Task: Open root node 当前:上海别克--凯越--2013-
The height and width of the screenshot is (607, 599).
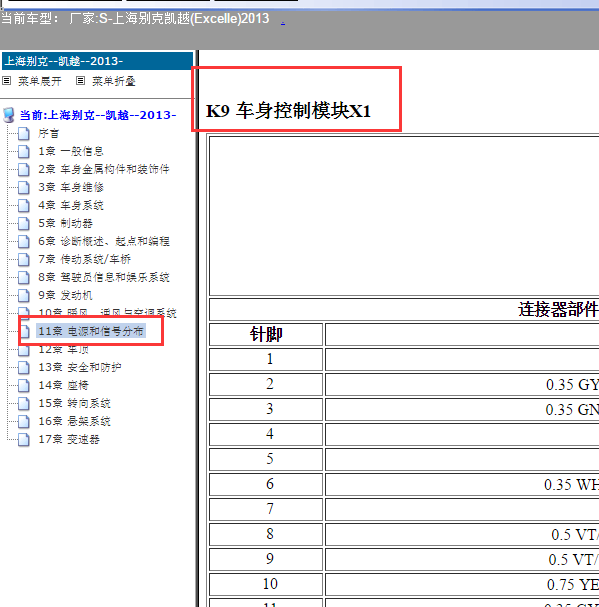Action: pyautogui.click(x=98, y=115)
